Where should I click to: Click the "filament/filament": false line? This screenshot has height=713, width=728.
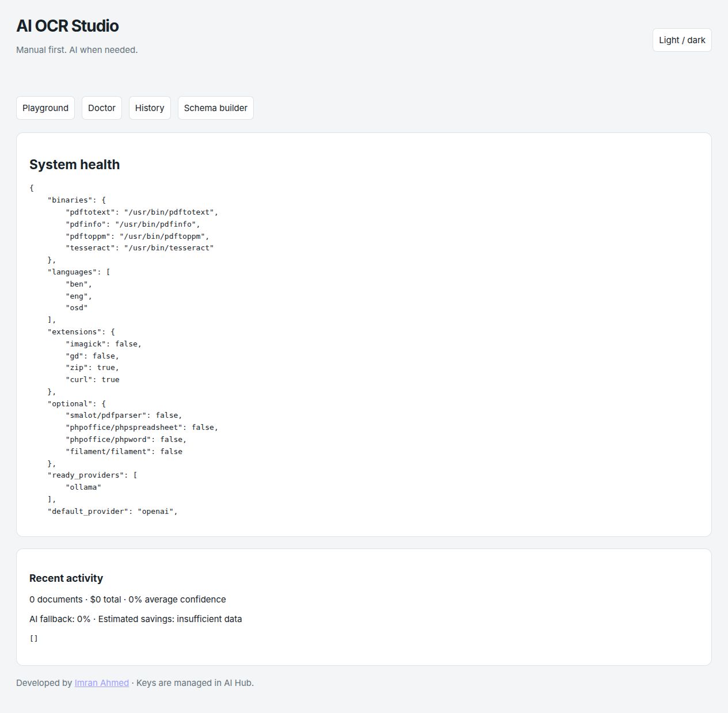tap(124, 452)
